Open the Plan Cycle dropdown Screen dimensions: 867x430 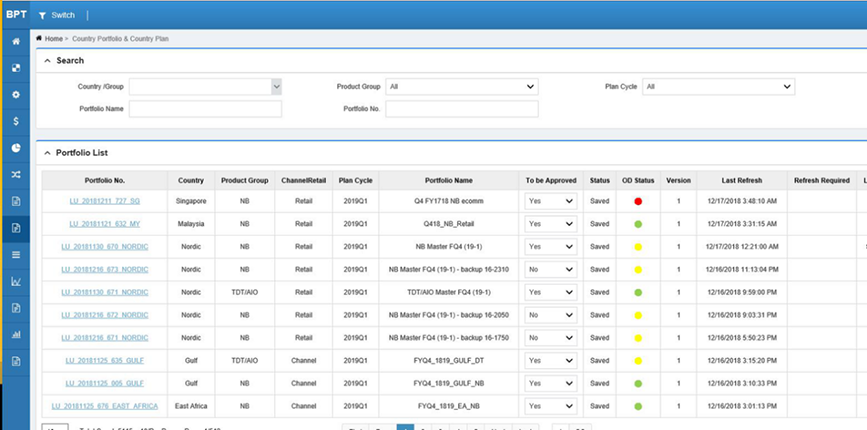[x=718, y=87]
